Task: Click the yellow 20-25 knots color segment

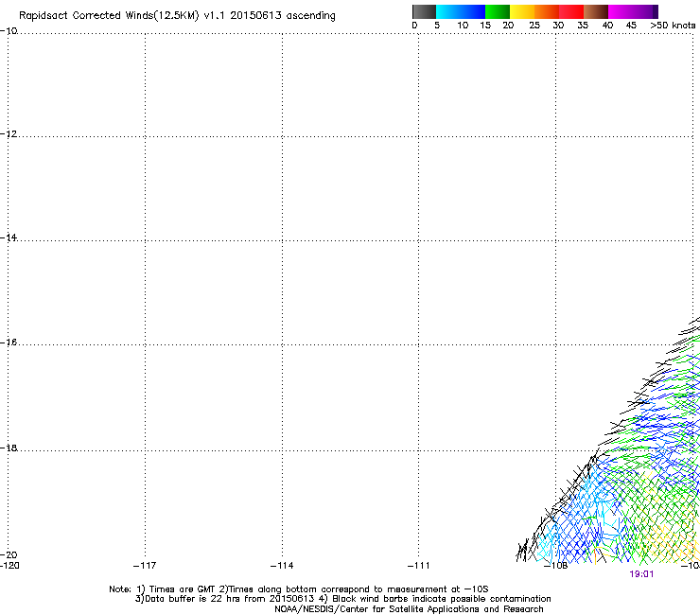Action: click(522, 11)
